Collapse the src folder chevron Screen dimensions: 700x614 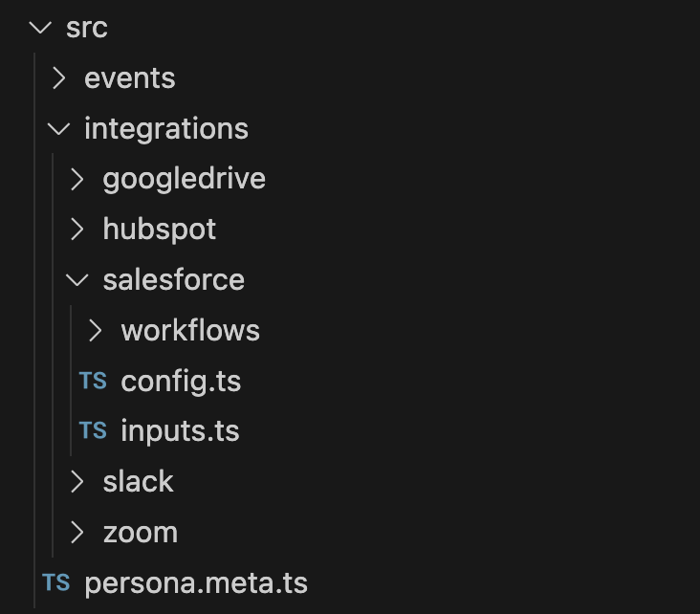(x=40, y=28)
